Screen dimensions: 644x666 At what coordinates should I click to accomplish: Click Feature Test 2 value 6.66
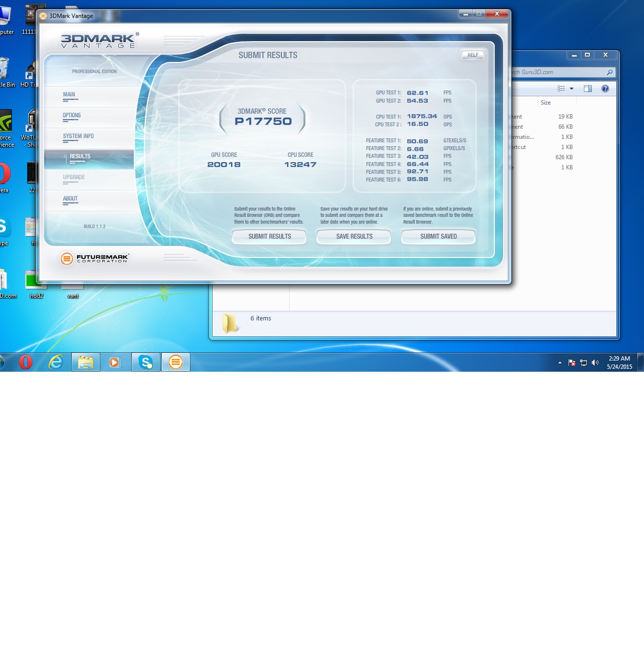click(415, 149)
